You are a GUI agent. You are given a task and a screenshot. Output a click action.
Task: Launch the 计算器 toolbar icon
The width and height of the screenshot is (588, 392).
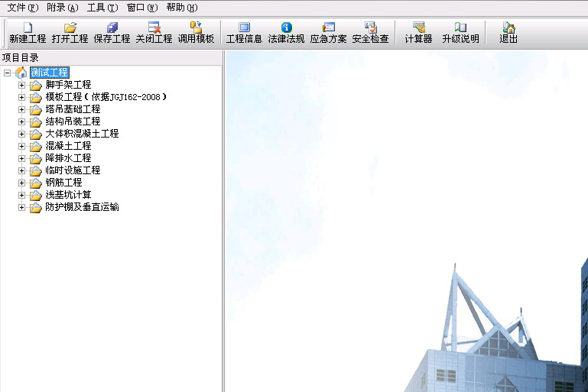pos(418,28)
